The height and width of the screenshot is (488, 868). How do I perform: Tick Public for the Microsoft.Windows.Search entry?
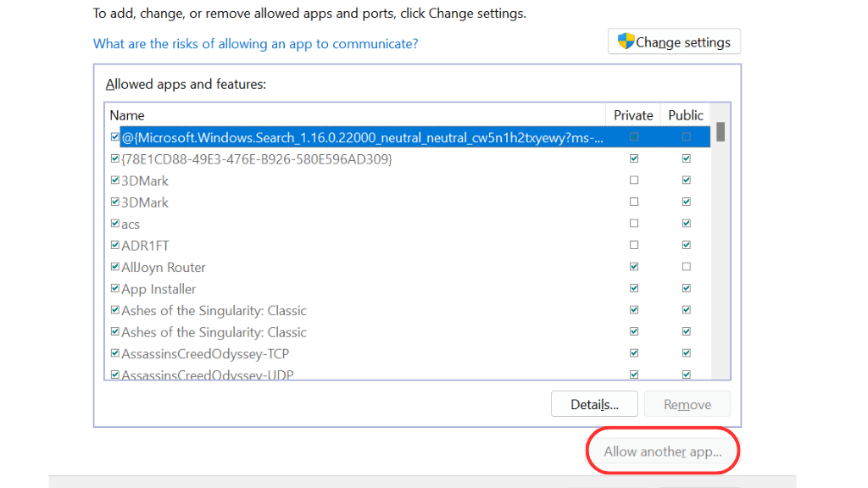coord(687,136)
